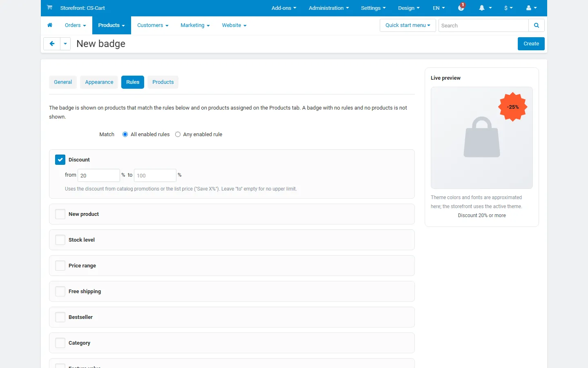Click the discount to percent field
Image resolution: width=588 pixels, height=368 pixels.
pos(155,175)
